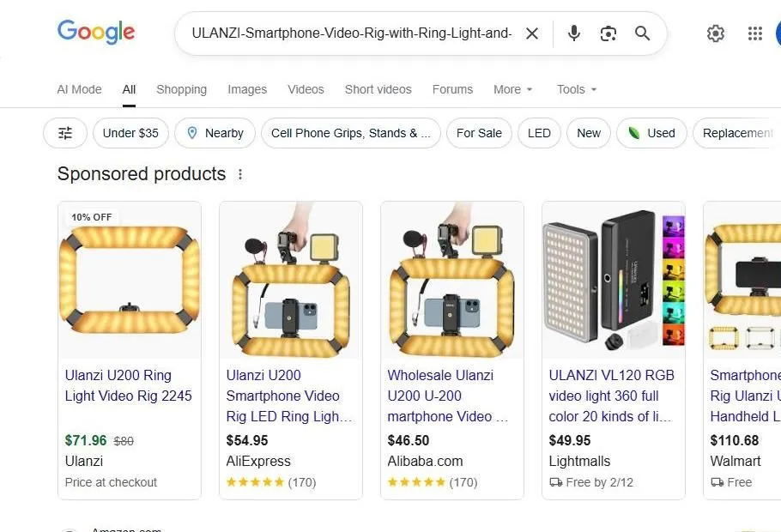Open the Cell Phone Grips, Stands category chip

[x=350, y=133]
